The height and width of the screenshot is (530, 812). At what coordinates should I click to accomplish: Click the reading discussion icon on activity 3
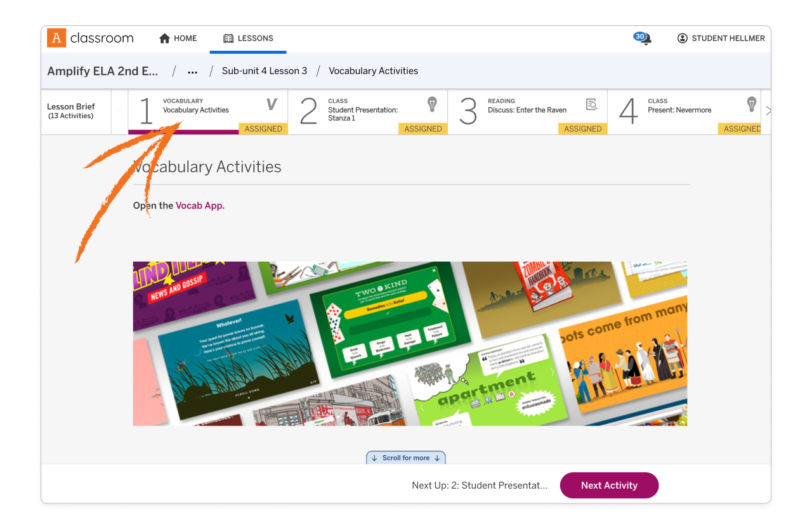coord(592,104)
